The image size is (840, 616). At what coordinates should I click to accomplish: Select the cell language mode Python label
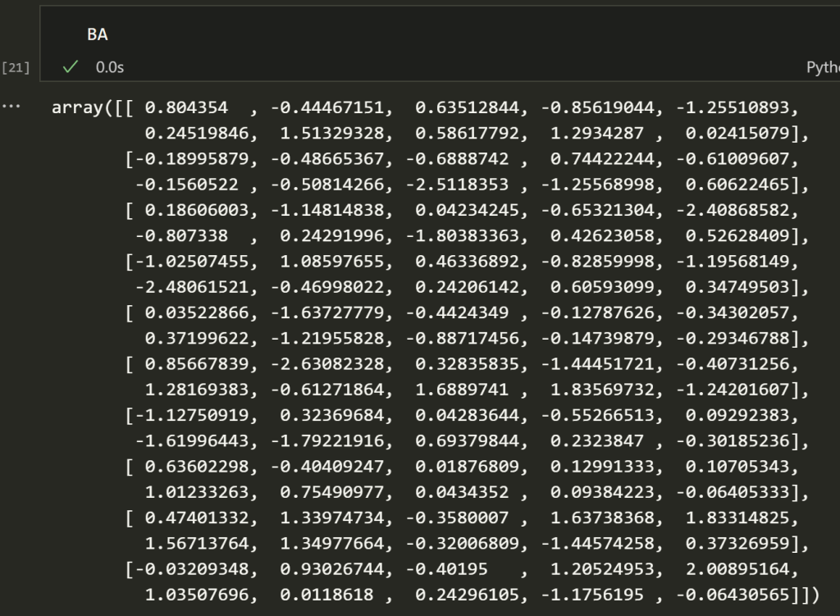tap(823, 67)
